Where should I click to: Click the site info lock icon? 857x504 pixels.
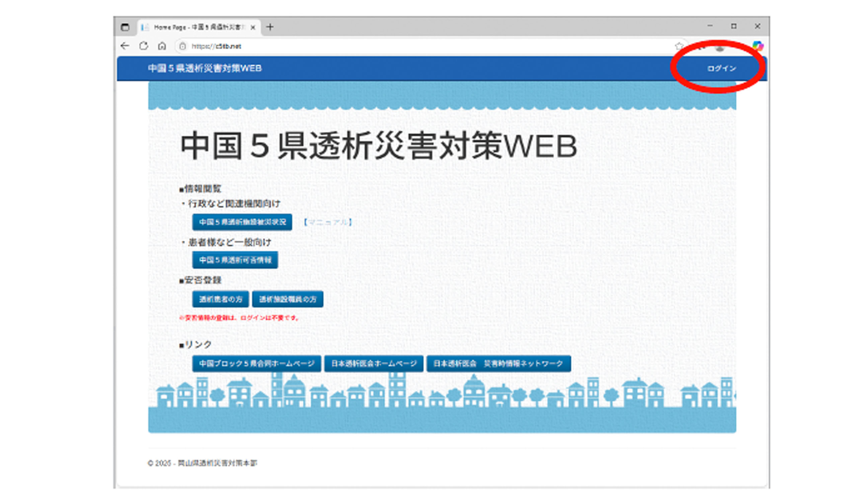tap(183, 46)
